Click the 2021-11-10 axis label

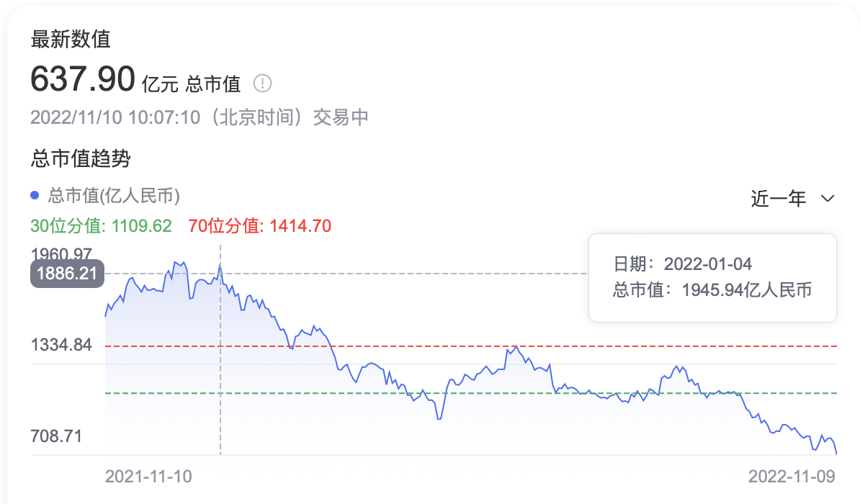(150, 476)
